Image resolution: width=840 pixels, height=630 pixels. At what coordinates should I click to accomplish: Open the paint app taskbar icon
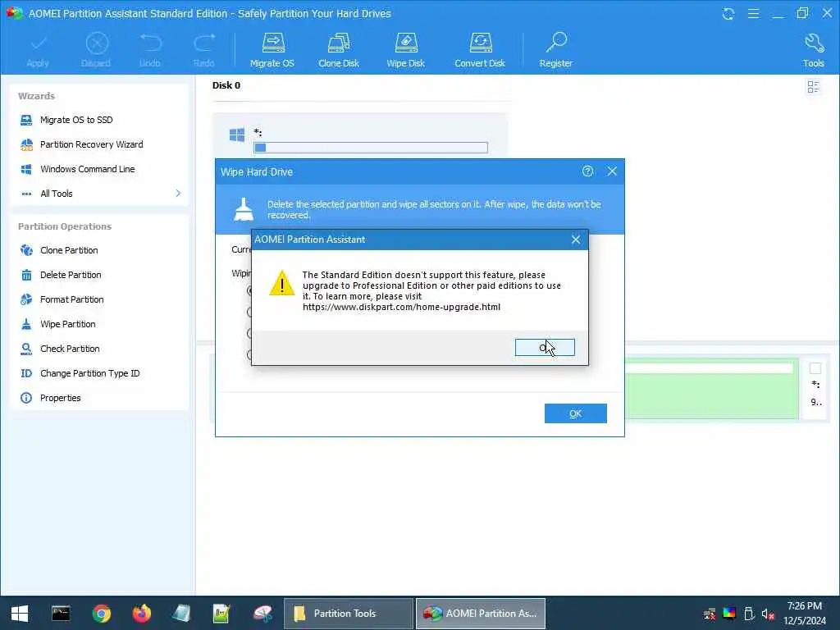click(x=262, y=614)
